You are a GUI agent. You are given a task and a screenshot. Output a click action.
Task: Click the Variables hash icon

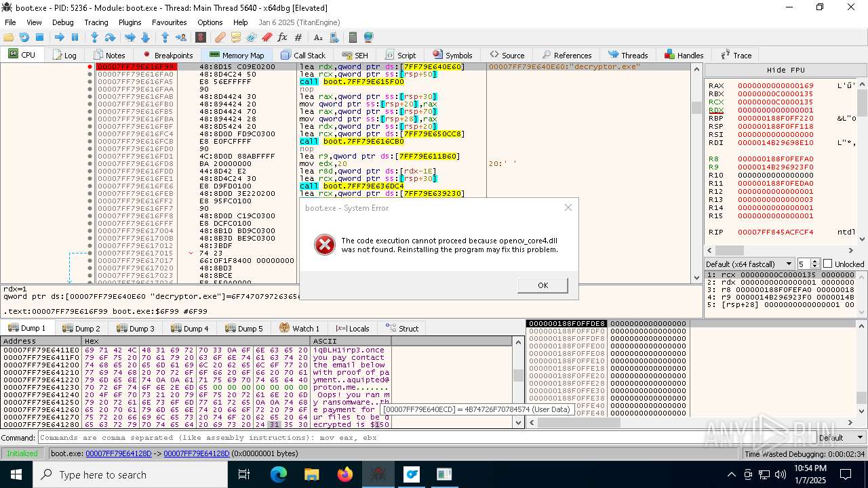coord(298,37)
